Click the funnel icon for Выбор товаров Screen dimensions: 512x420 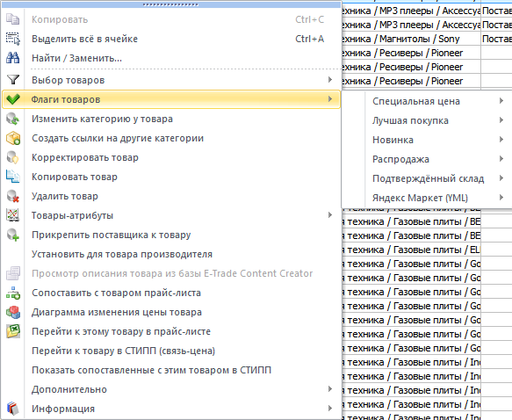tap(13, 80)
